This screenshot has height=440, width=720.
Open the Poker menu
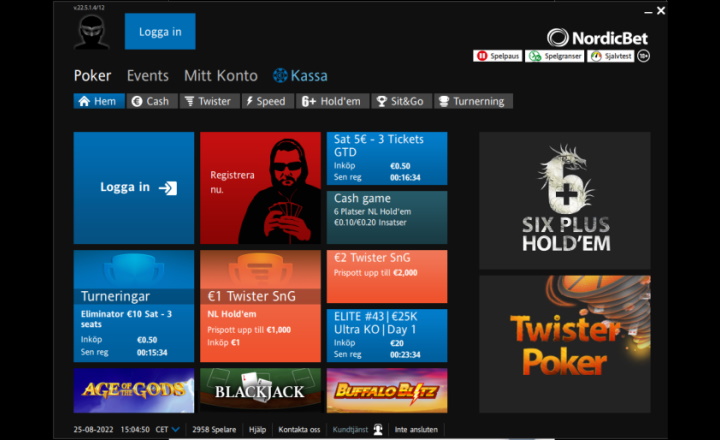click(92, 76)
